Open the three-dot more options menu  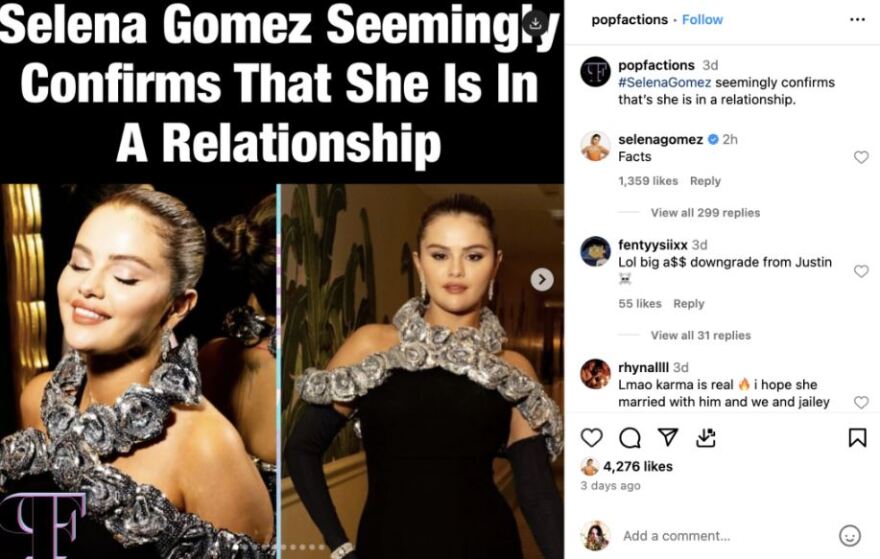pos(857,19)
